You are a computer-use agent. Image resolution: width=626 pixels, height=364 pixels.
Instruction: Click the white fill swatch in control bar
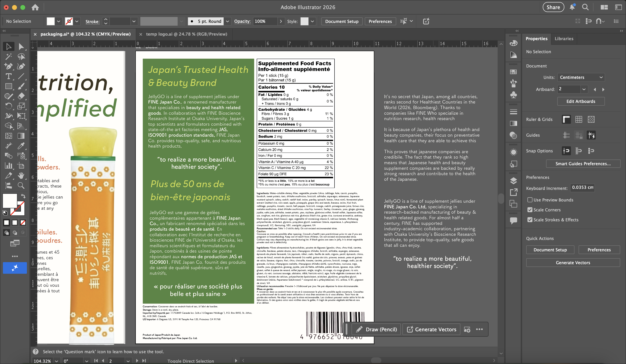[x=51, y=21]
